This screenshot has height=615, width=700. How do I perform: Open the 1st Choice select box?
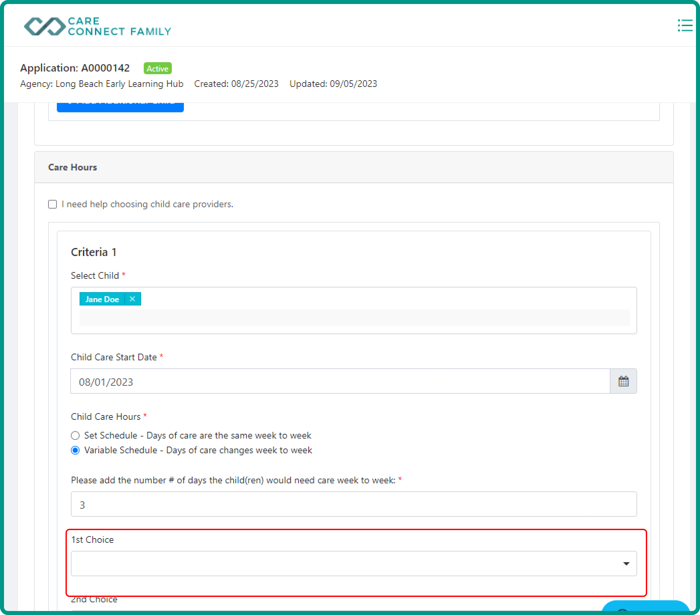pyautogui.click(x=342, y=564)
